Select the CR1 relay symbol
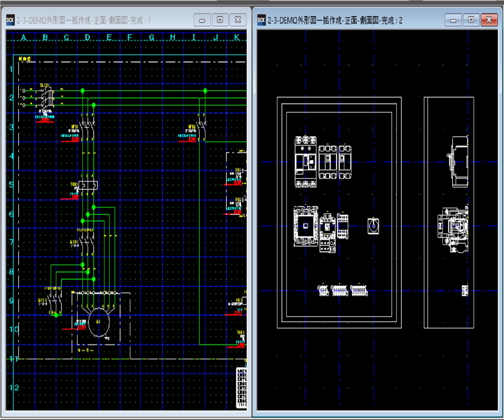Image resolution: width=504 pixels, height=420 pixels. pyautogui.click(x=244, y=301)
